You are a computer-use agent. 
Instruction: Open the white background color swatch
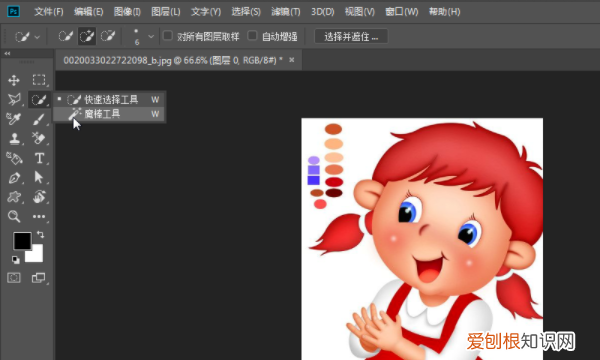pos(36,256)
